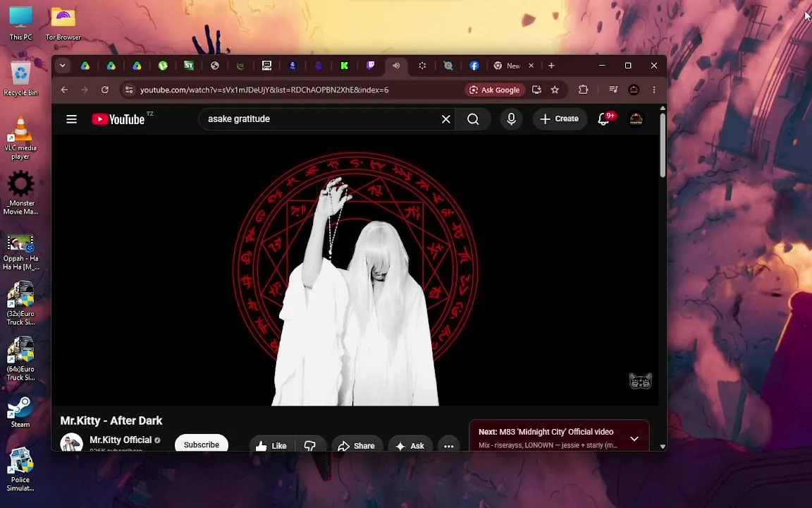
Task: Open Mr.Kitty Official channel avatar
Action: [71, 442]
